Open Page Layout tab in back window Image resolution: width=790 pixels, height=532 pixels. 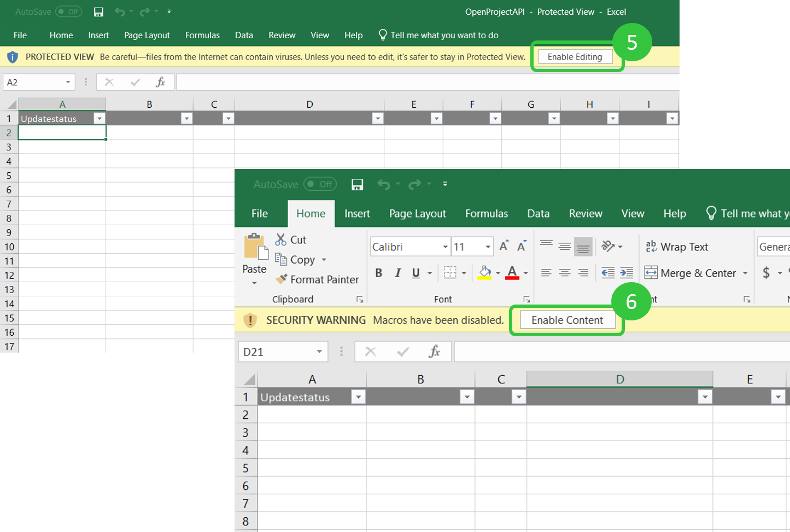(147, 35)
